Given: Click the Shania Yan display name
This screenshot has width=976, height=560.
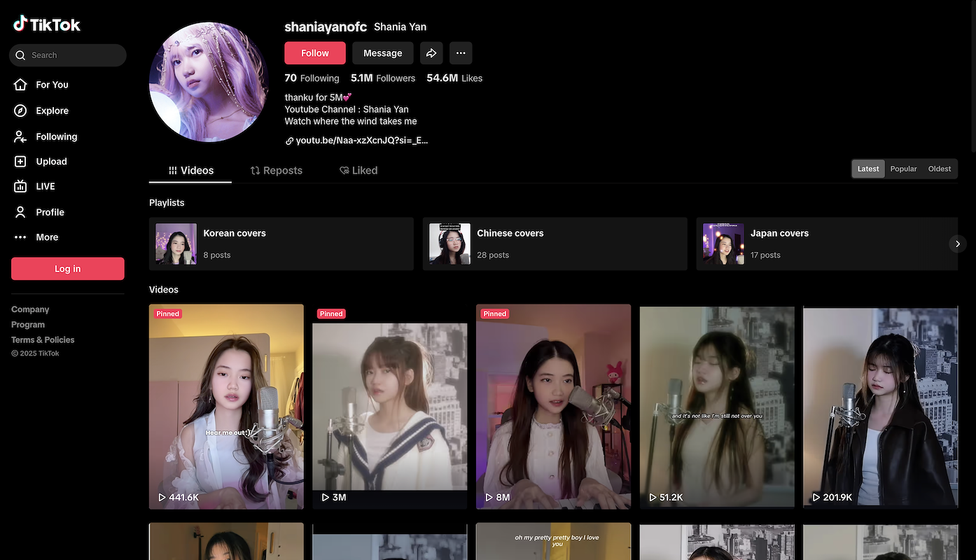Looking at the screenshot, I should (400, 27).
